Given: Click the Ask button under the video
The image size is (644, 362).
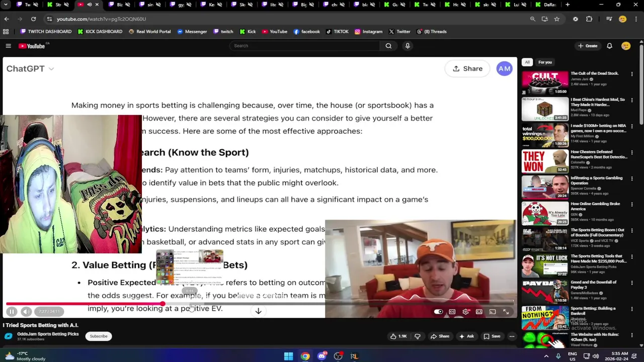Looking at the screenshot, I should [466, 336].
